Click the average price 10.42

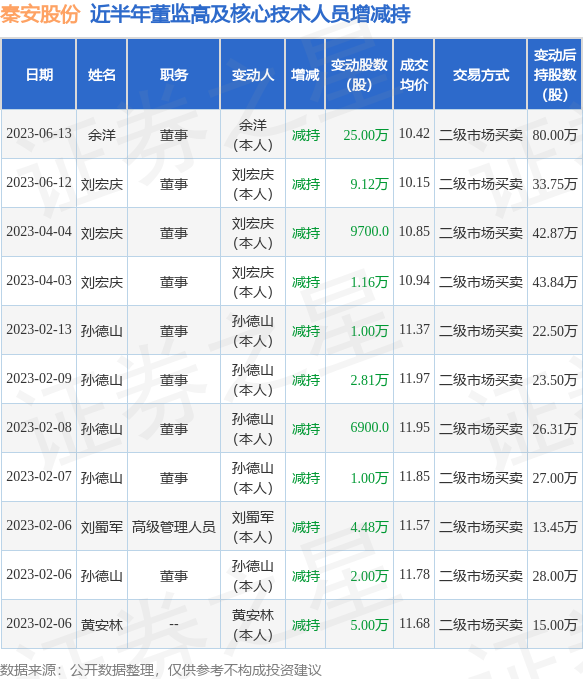click(414, 134)
